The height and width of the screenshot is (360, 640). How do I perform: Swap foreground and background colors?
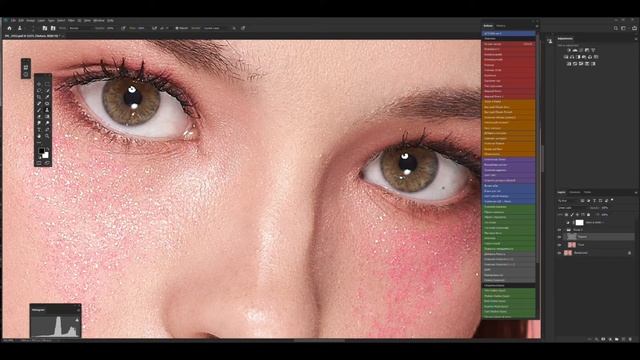pyautogui.click(x=48, y=149)
